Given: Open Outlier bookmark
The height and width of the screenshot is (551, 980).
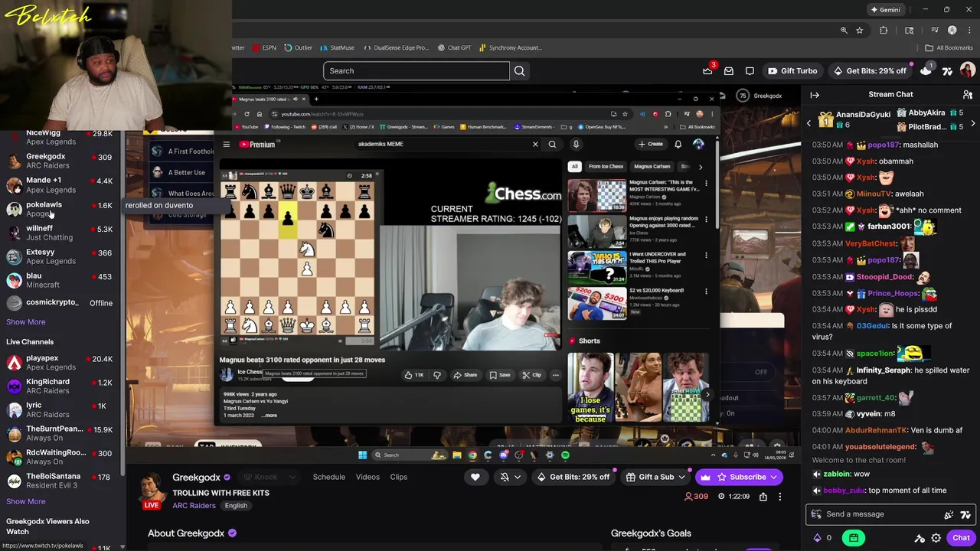Looking at the screenshot, I should pos(298,47).
